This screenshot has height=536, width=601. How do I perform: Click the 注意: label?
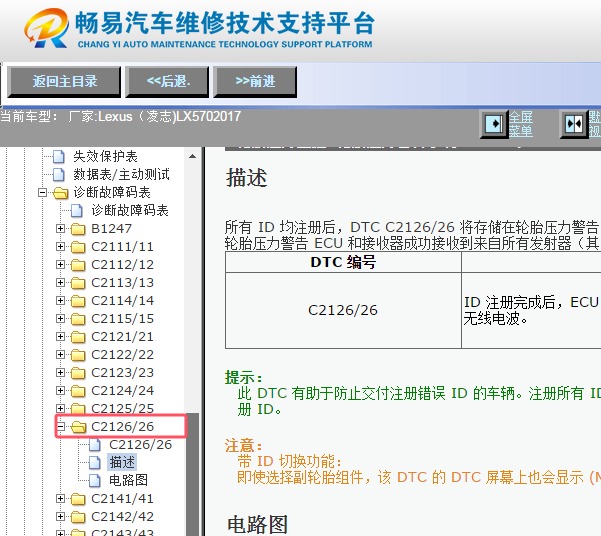pos(243,446)
